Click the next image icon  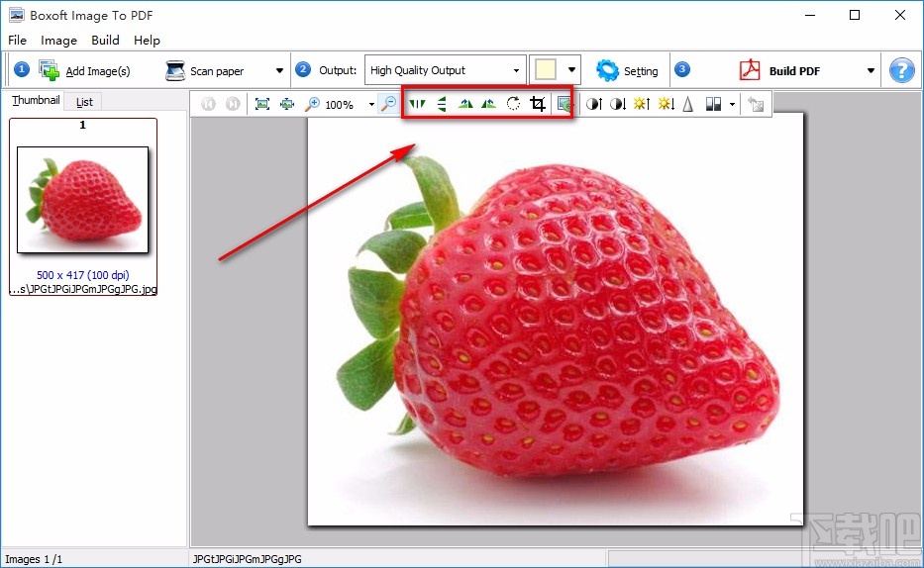point(233,104)
